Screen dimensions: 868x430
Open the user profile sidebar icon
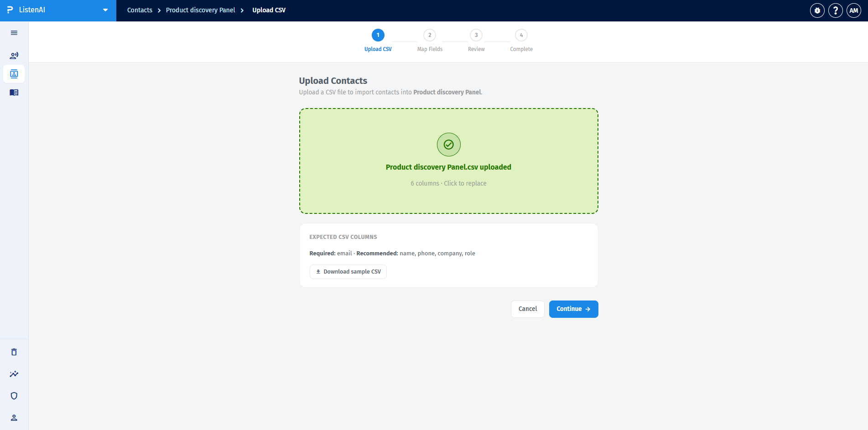[x=14, y=418]
